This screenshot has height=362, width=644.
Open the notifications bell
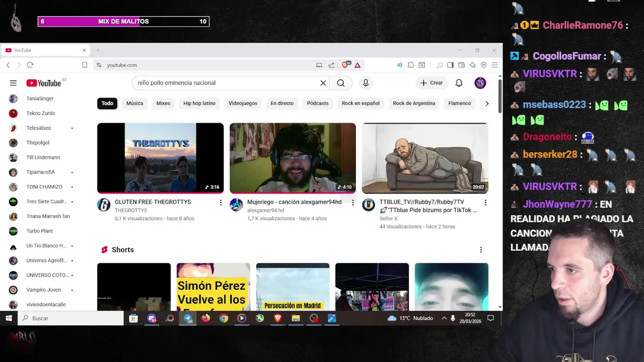tap(459, 83)
